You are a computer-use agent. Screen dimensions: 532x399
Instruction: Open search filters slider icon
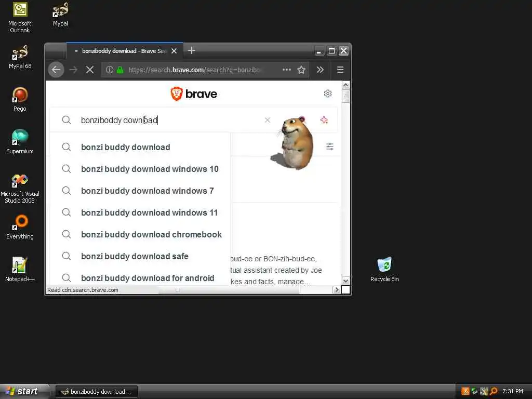[330, 147]
